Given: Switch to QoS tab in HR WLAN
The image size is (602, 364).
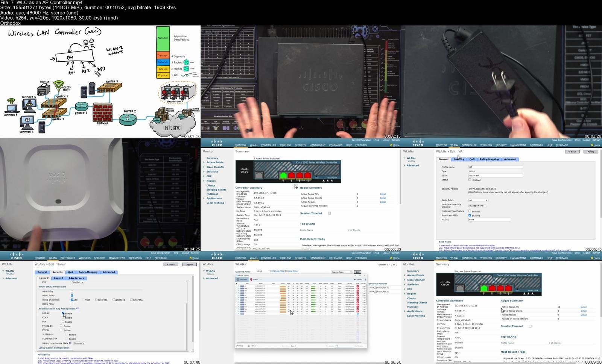Looking at the screenshot, I should pyautogui.click(x=472, y=159).
